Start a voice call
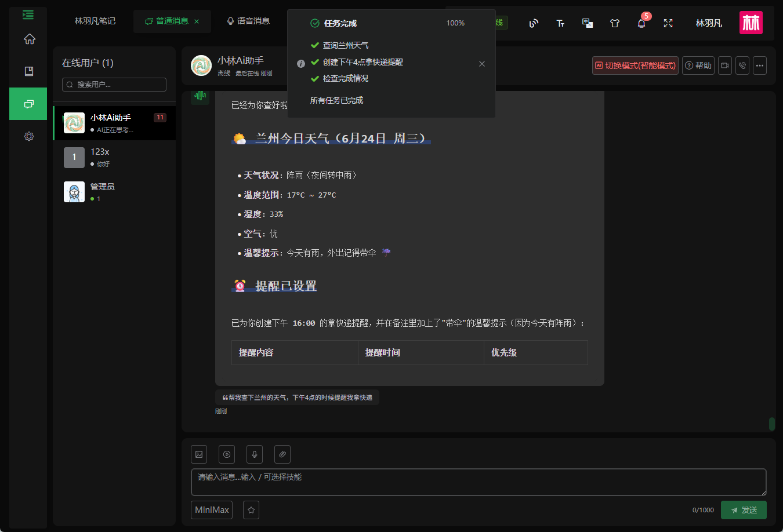The height and width of the screenshot is (532, 783). coord(742,65)
